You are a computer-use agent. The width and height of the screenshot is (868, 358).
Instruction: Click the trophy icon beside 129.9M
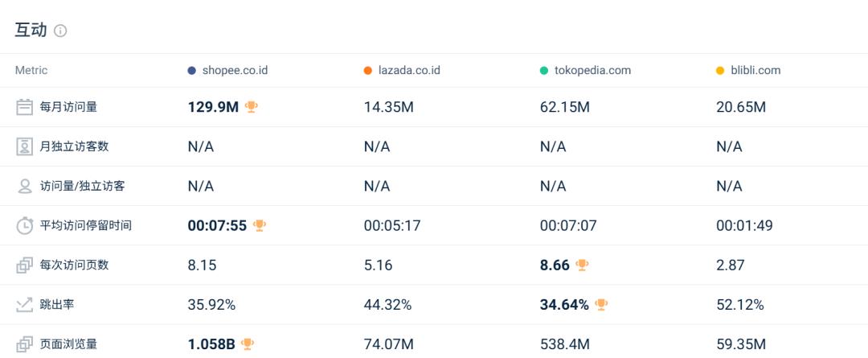coord(252,107)
